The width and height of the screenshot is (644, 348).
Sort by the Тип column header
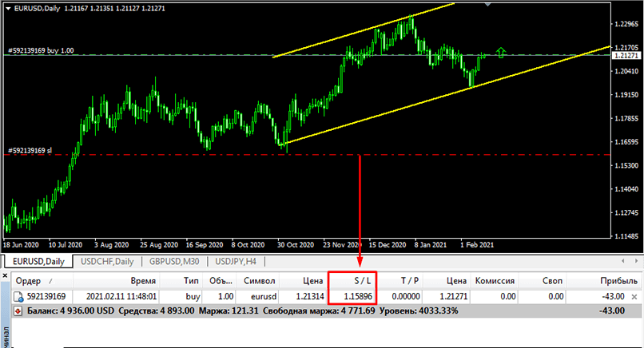point(181,281)
